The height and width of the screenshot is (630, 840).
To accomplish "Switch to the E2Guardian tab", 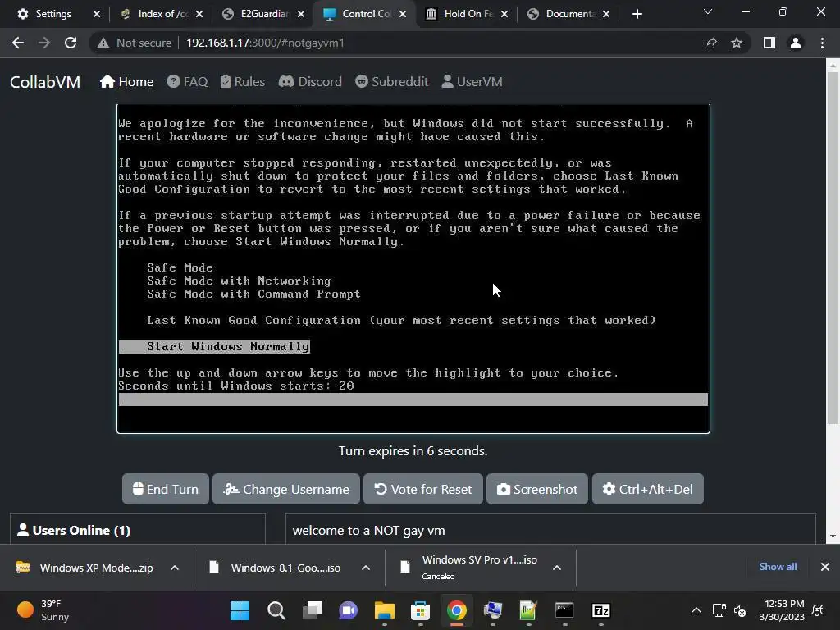I will coord(264,14).
